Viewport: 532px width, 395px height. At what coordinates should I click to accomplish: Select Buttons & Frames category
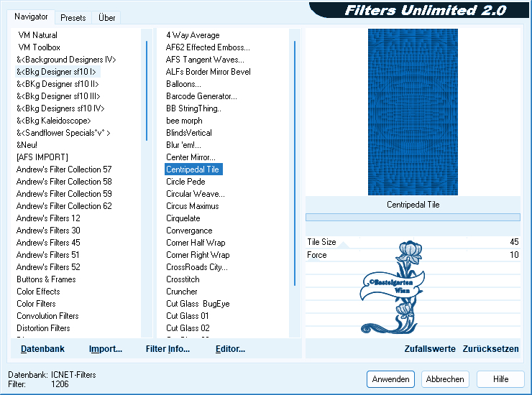46,279
